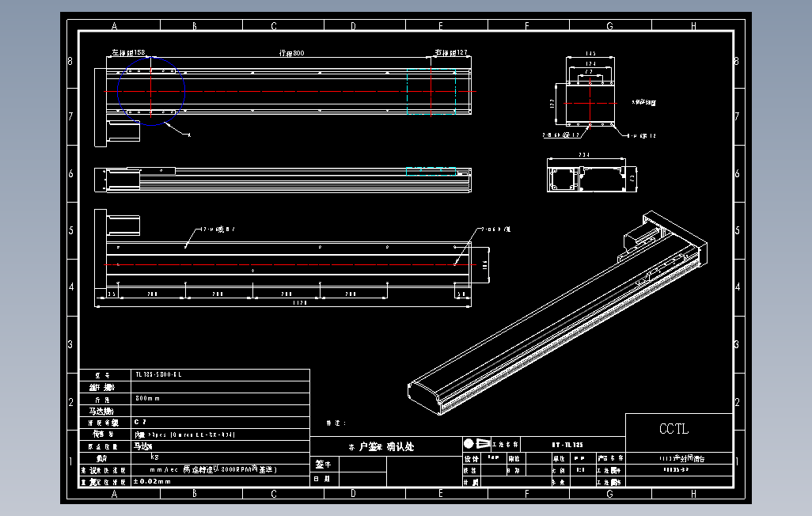Click the projection symbol in the title block
Viewport: 812px width, 516px height.
(x=476, y=444)
